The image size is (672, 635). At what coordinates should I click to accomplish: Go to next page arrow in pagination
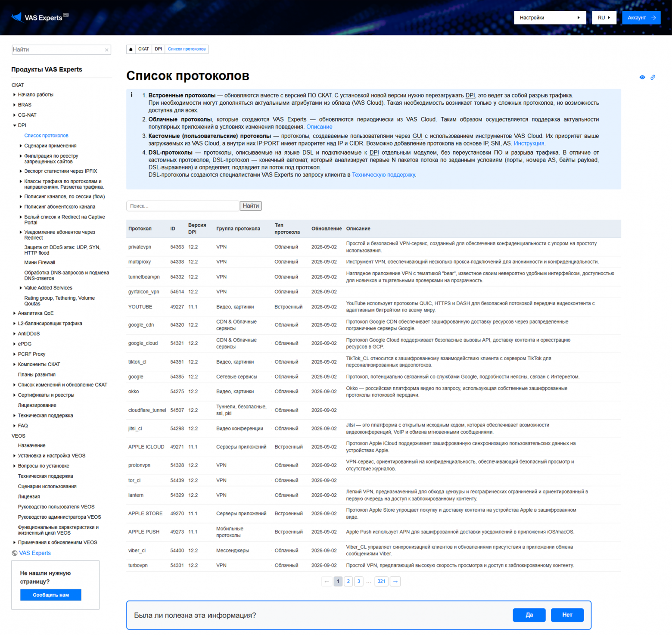pyautogui.click(x=395, y=582)
